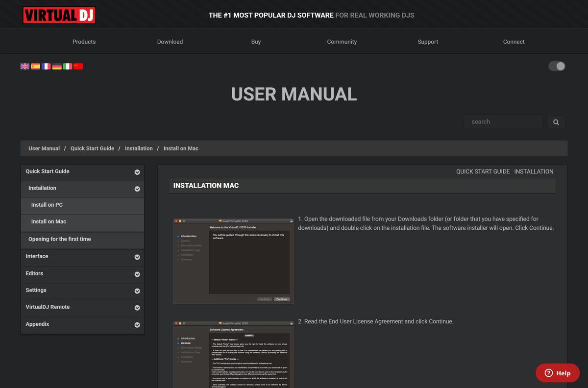Viewport: 588px width, 388px height.
Task: Enlarge the License Agreement screenshot
Action: 234,354
